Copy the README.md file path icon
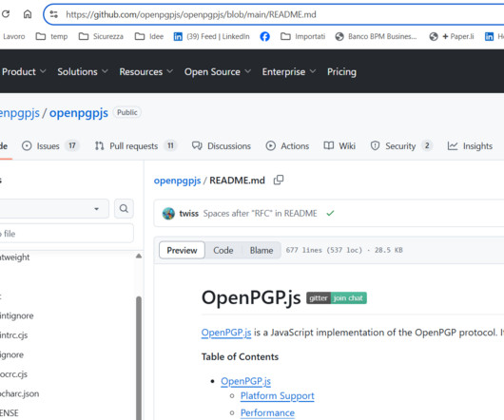504x420 pixels. click(x=279, y=181)
